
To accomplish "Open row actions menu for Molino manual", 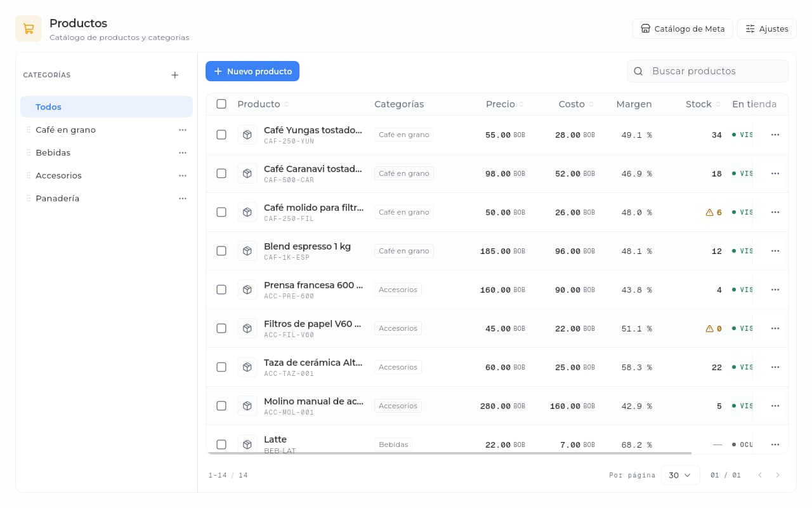I will [x=775, y=406].
